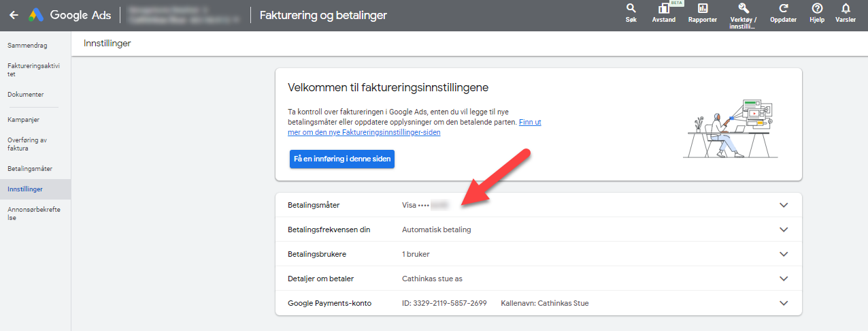Click Automatisk betaling value
Image resolution: width=868 pixels, height=331 pixels.
point(437,230)
